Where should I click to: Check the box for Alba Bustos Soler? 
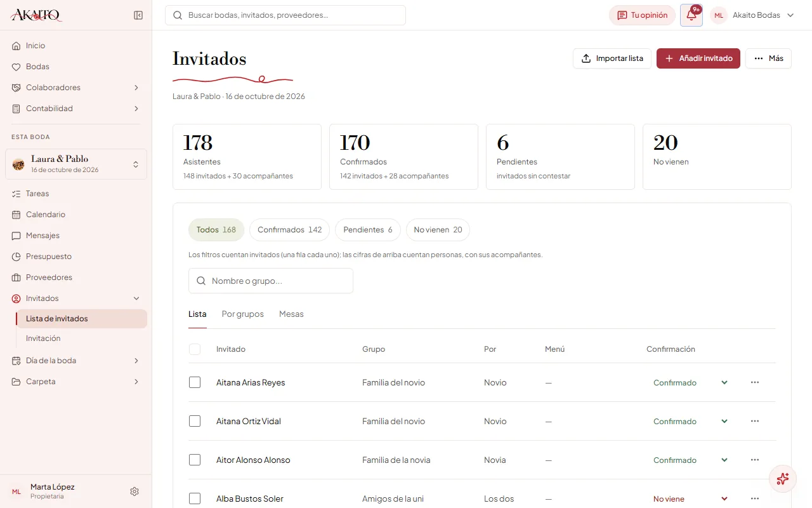coord(195,498)
